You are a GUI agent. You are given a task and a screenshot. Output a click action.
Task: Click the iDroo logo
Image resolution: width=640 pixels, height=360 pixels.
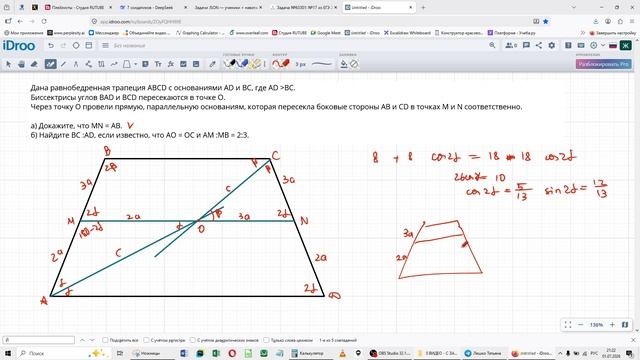tap(19, 46)
